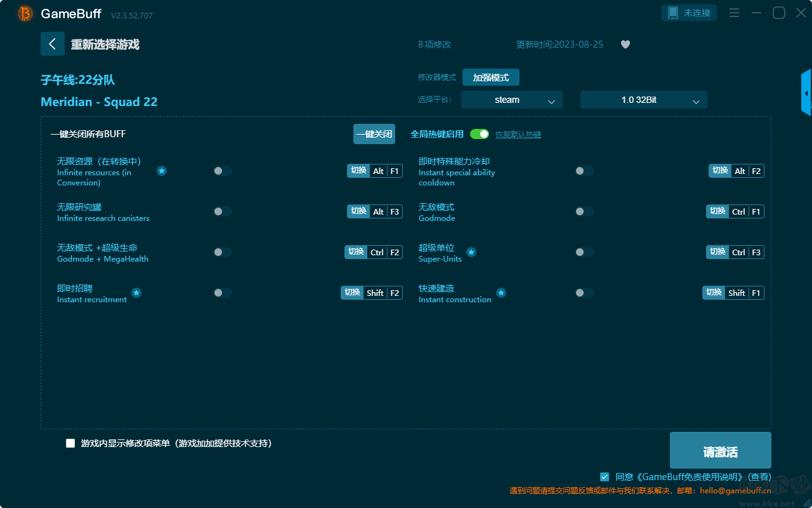
Task: Click the 8项修改 count text
Action: tap(435, 44)
